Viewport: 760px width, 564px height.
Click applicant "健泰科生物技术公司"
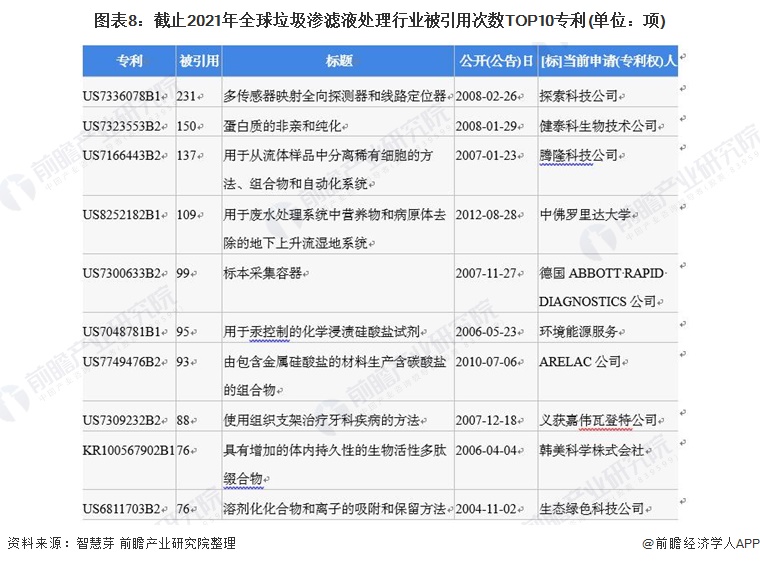coord(598,126)
